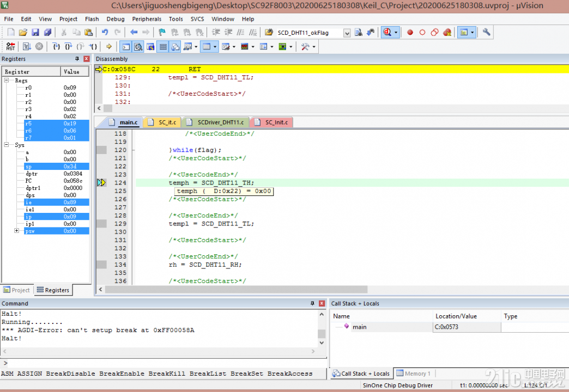
Task: Click the hollow red circle enable-breakpoint icon
Action: [422, 33]
